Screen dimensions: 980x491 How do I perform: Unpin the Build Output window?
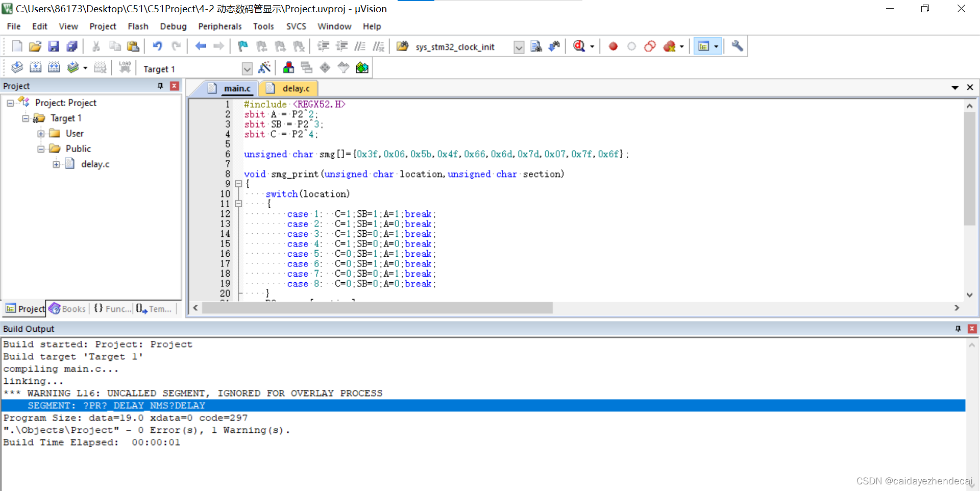point(958,329)
